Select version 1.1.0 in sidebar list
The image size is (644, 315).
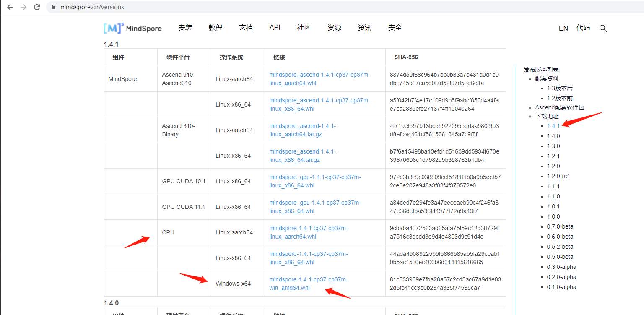point(553,196)
